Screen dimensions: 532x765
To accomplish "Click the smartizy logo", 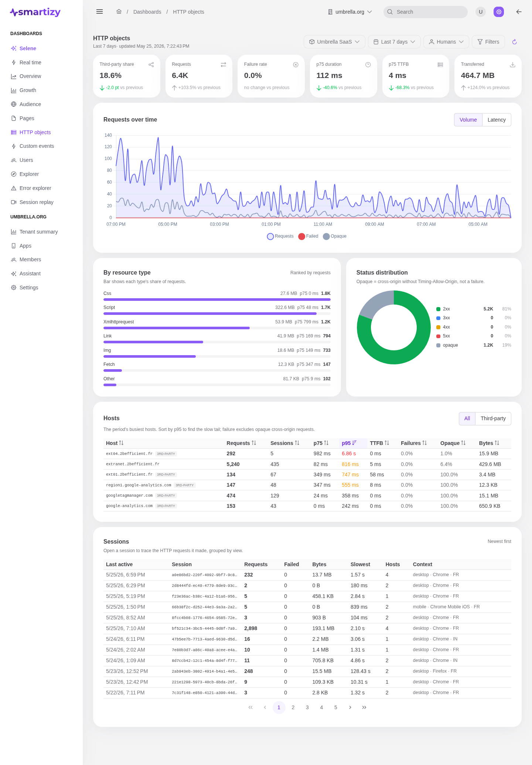I will pos(35,12).
